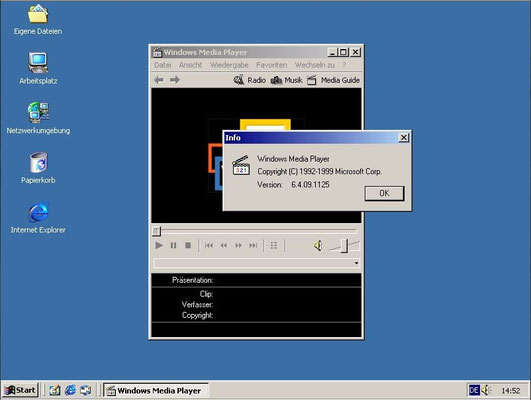This screenshot has height=400, width=531.
Task: Click the Clip label in info panel
Action: (x=206, y=294)
